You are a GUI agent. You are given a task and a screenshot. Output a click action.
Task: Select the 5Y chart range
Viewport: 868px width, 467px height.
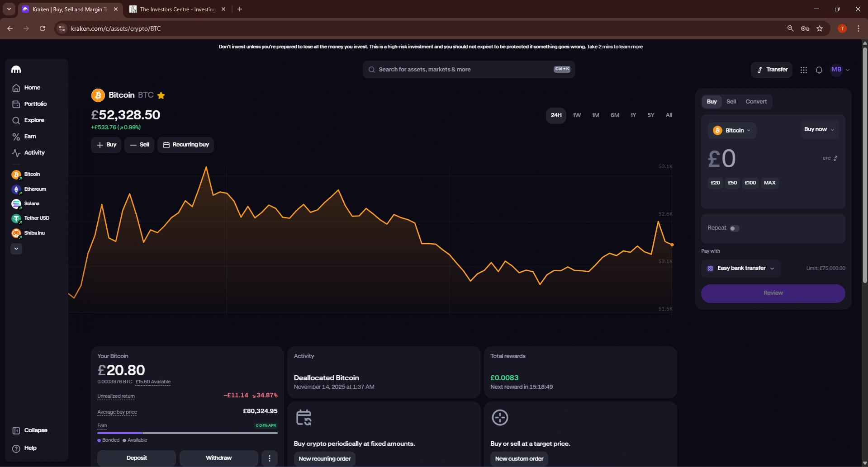point(650,115)
